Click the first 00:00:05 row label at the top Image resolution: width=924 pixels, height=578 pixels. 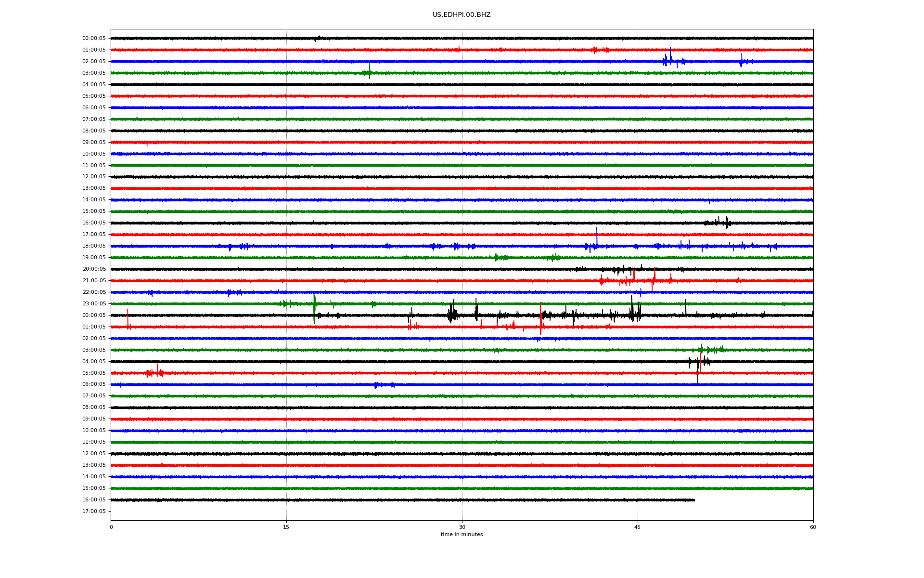[x=94, y=39]
